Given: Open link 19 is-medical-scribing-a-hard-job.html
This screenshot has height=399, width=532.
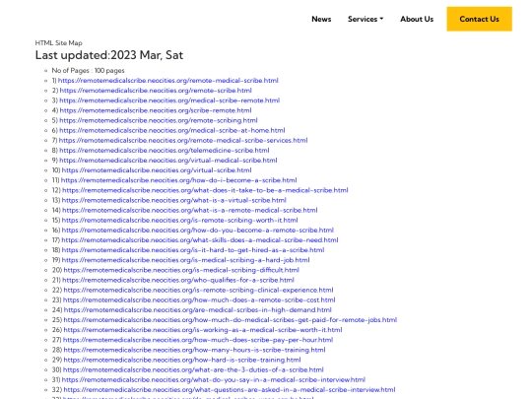Looking at the screenshot, I should click(185, 260).
